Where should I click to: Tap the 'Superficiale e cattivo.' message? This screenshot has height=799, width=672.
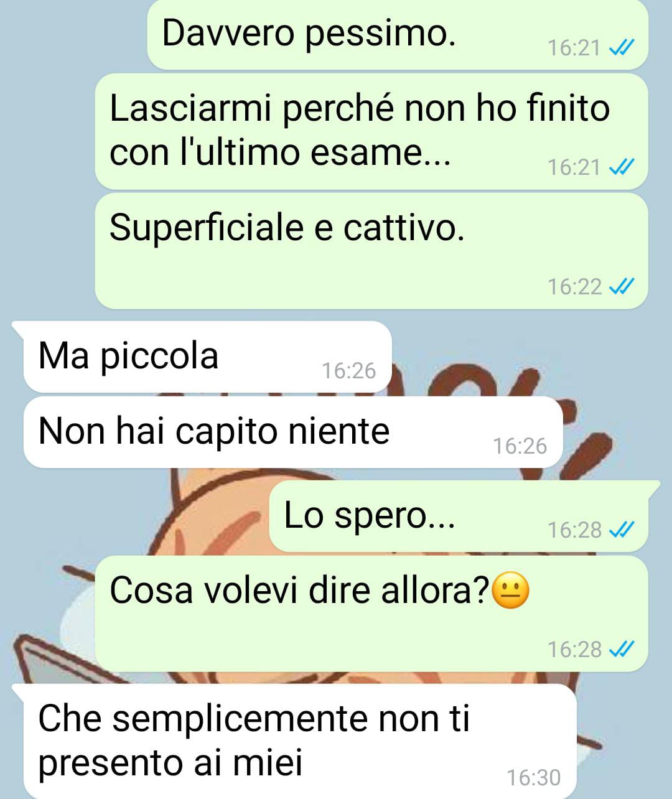pos(371,251)
